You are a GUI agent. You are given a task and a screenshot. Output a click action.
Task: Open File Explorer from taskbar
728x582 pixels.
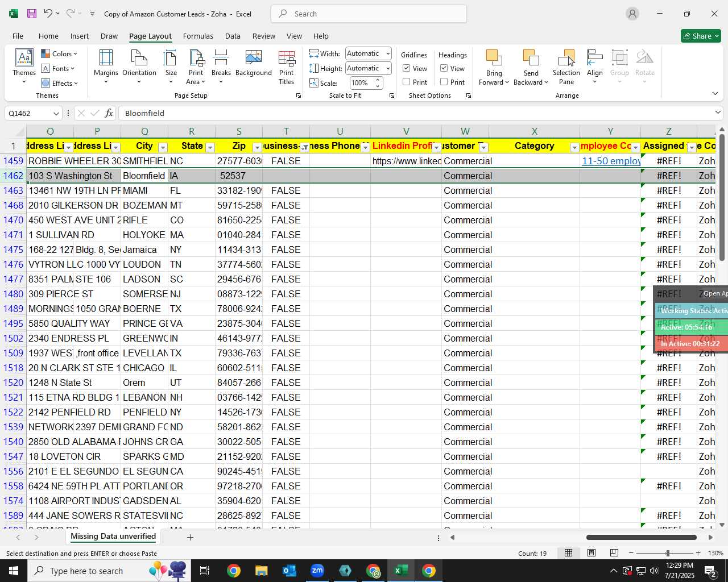coord(262,571)
